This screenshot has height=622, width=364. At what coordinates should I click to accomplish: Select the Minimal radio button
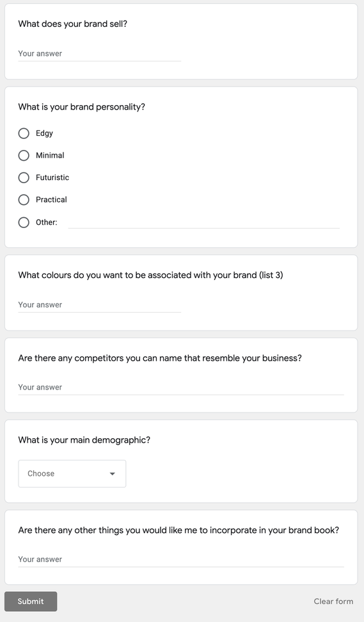24,156
